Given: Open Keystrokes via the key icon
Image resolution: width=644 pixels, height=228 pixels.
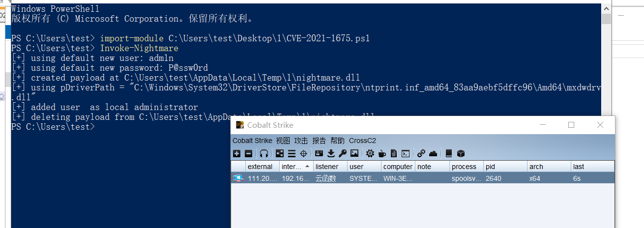Looking at the screenshot, I should (x=343, y=153).
